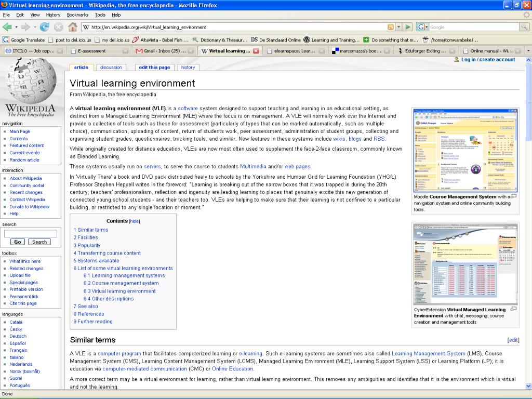Jump to section 4 Transferring course content
This screenshot has height=399, width=532.
click(107, 253)
